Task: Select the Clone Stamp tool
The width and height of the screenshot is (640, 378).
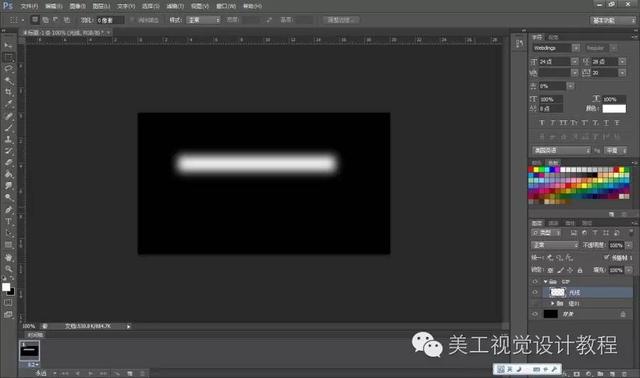Action: [x=8, y=139]
